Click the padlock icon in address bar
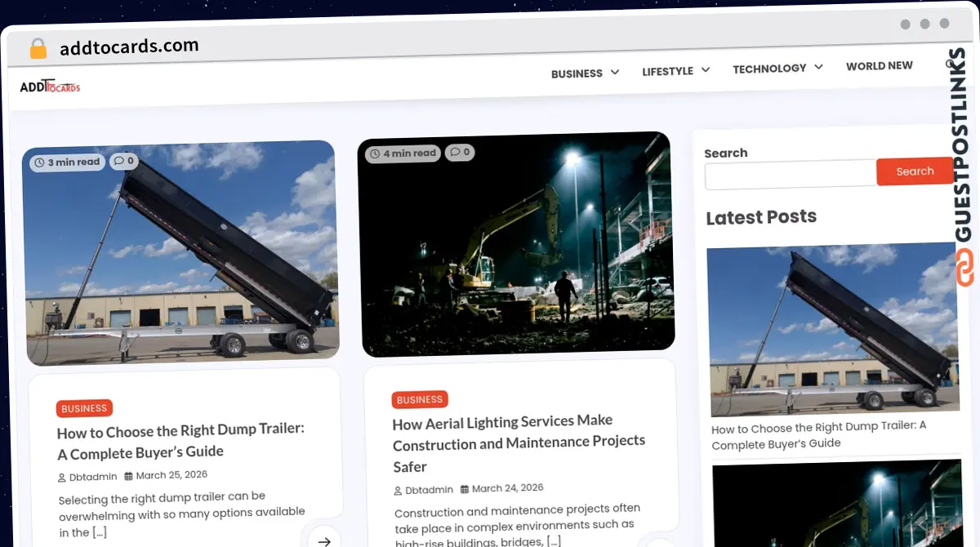Screen dimensions: 980x547 pyautogui.click(x=38, y=48)
